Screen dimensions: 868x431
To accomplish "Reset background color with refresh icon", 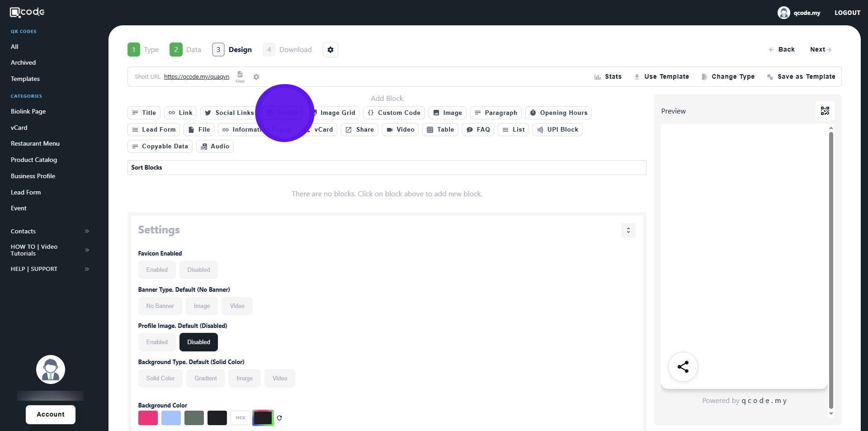I will (279, 418).
